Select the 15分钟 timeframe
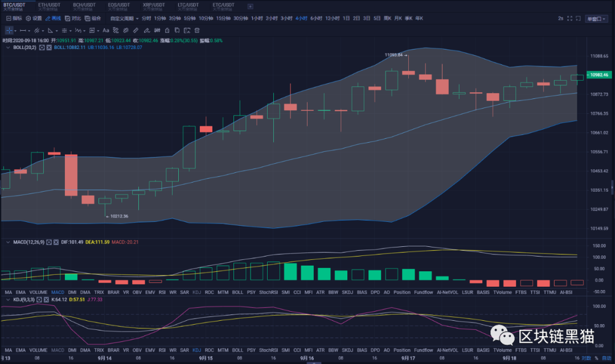Image resolution: width=615 pixels, height=364 pixels. 224,18
